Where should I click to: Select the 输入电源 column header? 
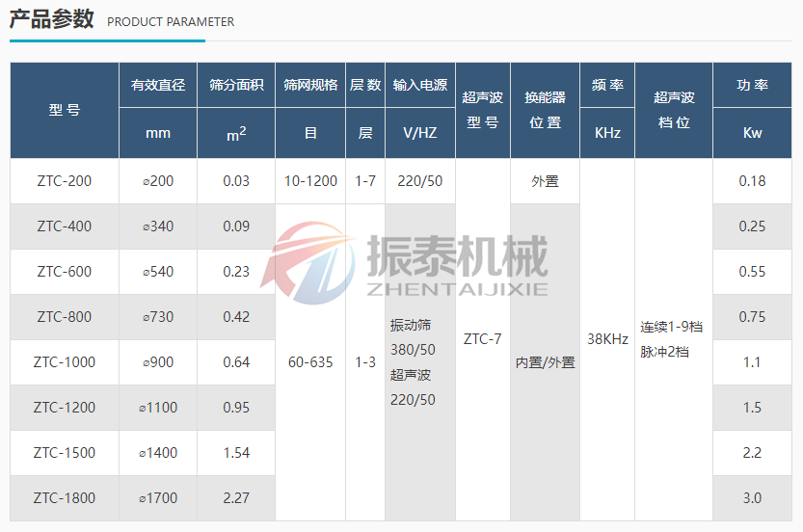(x=419, y=86)
